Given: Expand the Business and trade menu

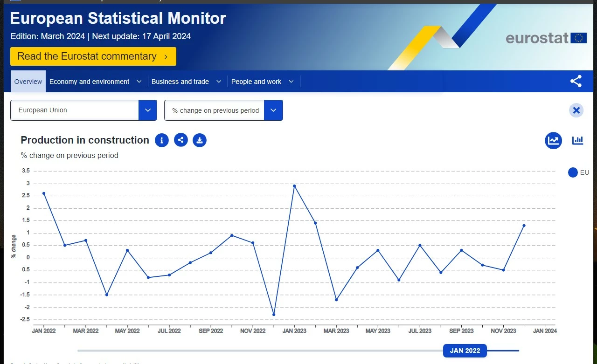Looking at the screenshot, I should 187,82.
